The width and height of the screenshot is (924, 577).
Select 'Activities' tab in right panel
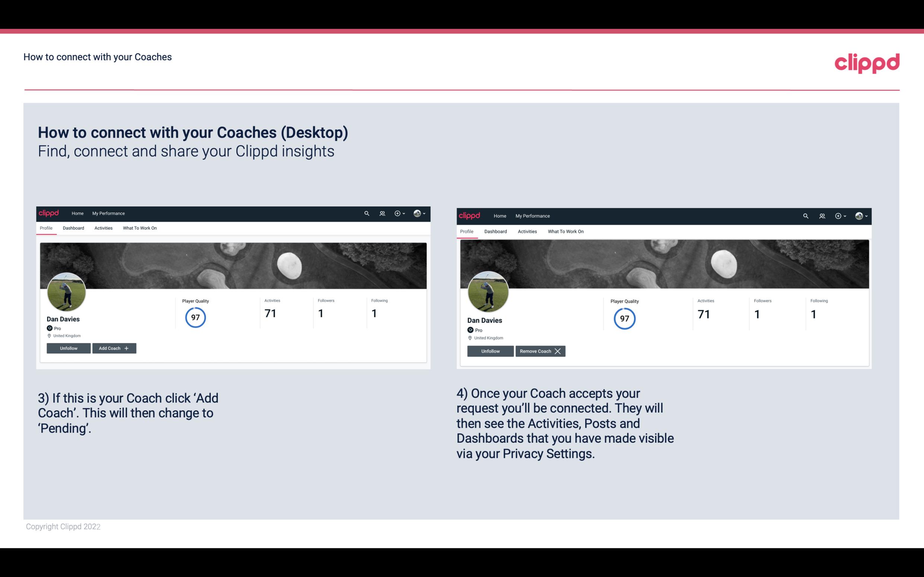(527, 231)
